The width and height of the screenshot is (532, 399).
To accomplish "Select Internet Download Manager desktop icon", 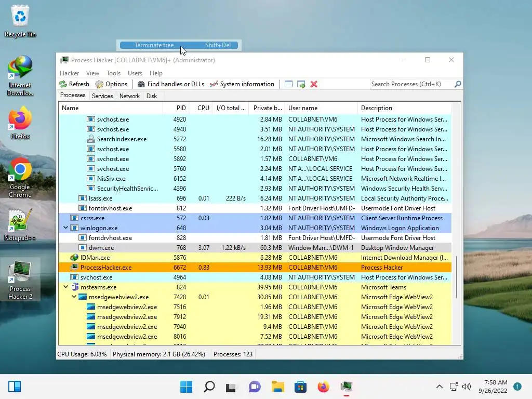I will click(20, 76).
